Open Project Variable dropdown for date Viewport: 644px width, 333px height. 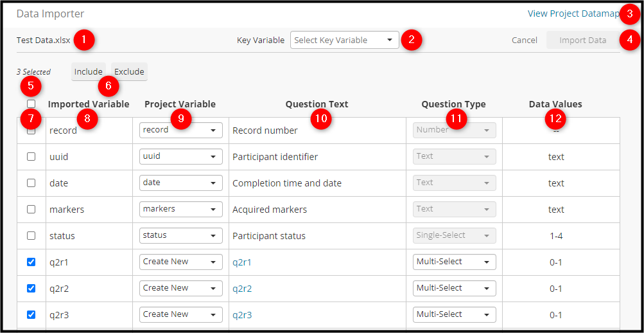tap(180, 183)
